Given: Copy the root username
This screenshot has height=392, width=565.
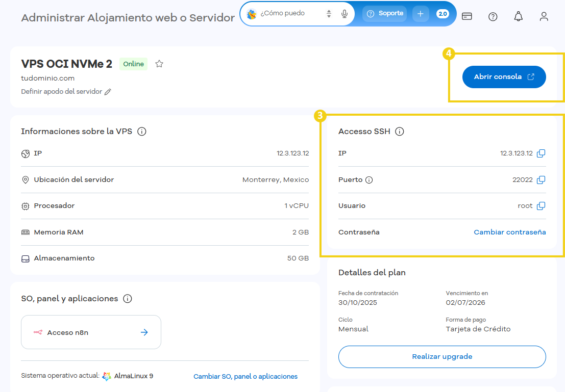Looking at the screenshot, I should tap(541, 205).
